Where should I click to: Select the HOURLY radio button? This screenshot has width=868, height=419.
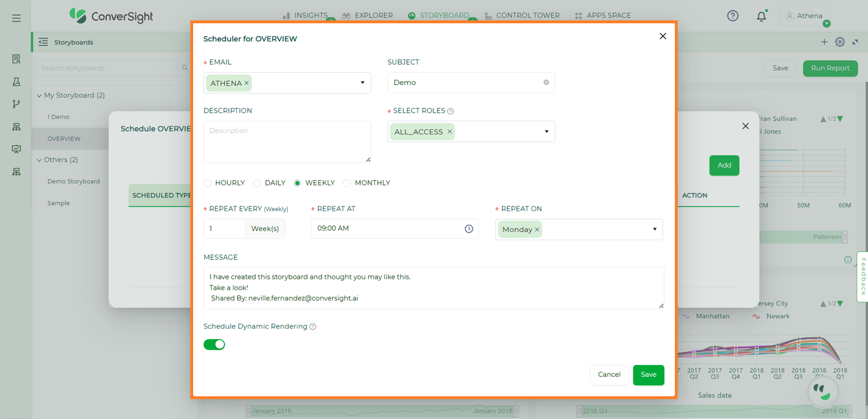click(x=207, y=183)
